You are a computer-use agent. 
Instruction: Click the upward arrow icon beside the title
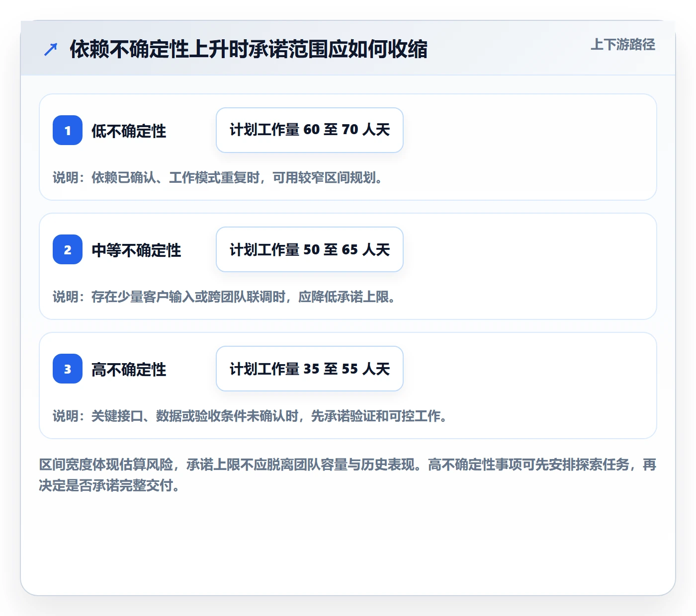point(51,49)
